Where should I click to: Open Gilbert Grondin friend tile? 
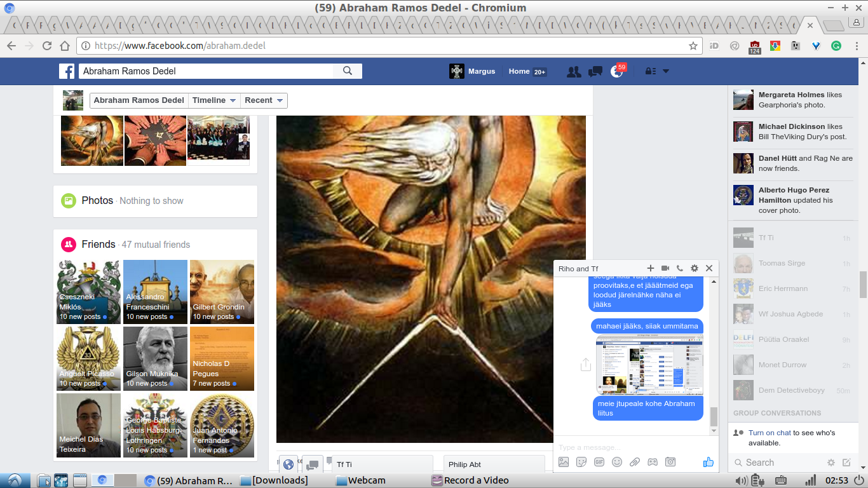pos(222,292)
